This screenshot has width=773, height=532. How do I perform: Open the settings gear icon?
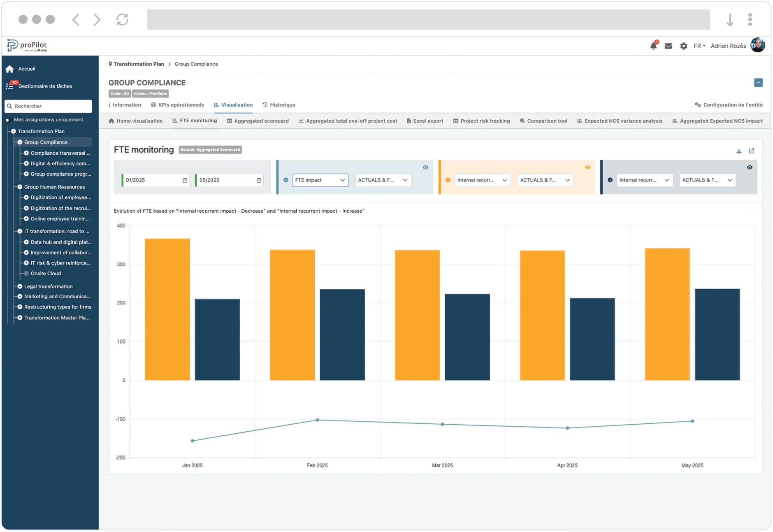pos(684,46)
